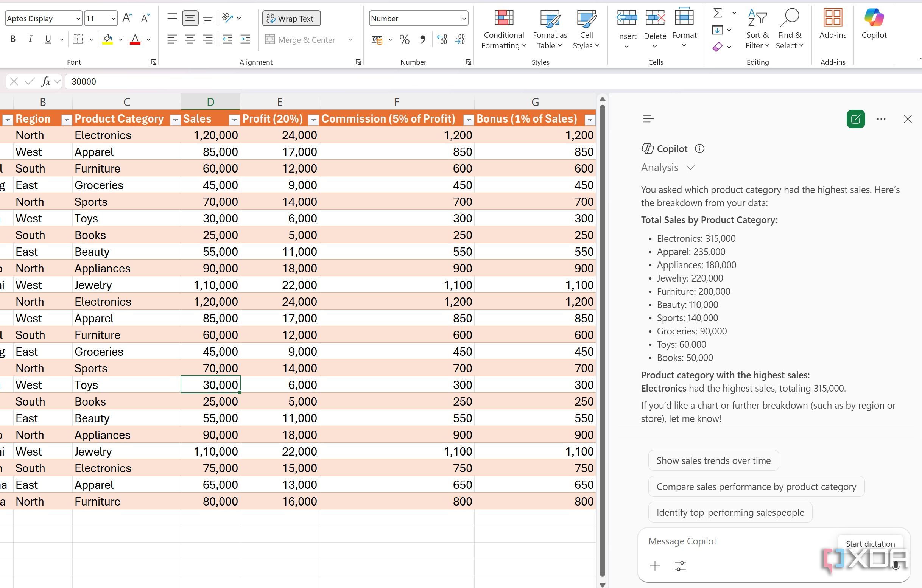Increase decimal places

(442, 39)
